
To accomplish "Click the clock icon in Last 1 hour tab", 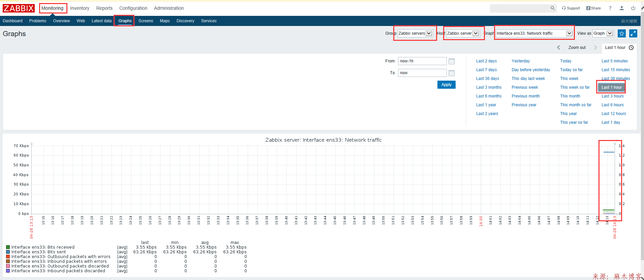I will coord(631,48).
